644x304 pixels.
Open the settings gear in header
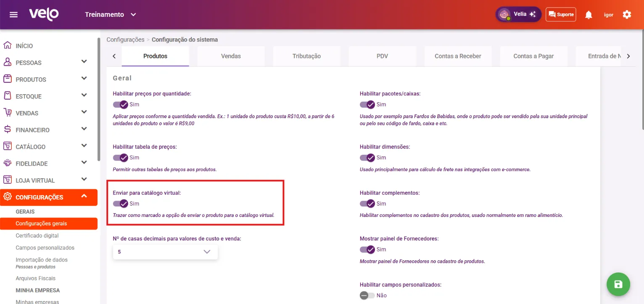click(x=627, y=15)
